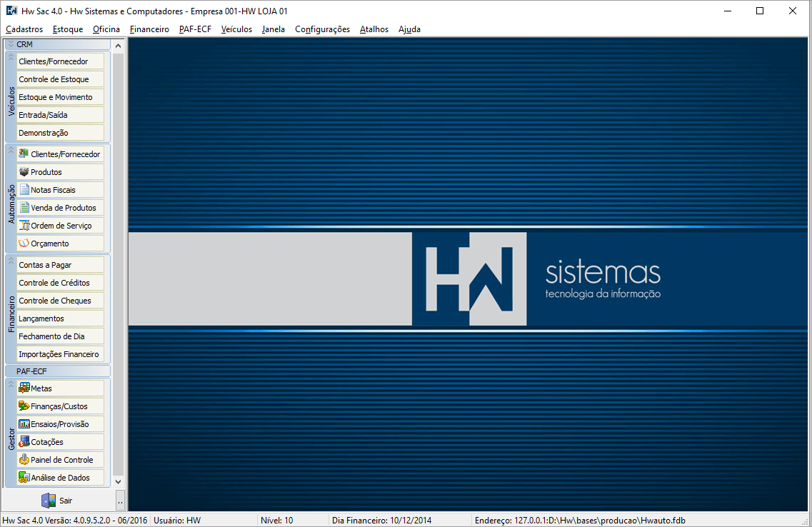Open the Entrada/Saída button
Image resolution: width=812 pixels, height=527 pixels.
tap(60, 115)
